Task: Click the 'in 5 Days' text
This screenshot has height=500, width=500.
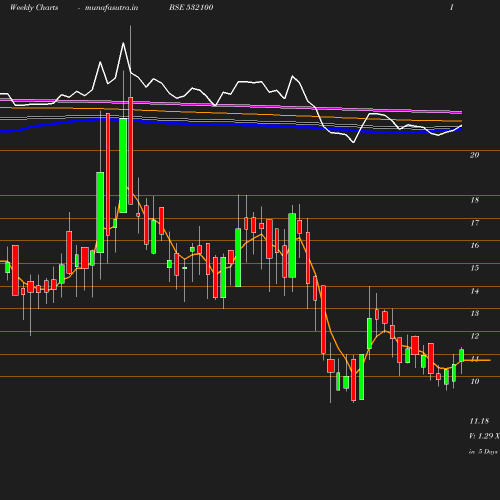Action: click(x=483, y=452)
